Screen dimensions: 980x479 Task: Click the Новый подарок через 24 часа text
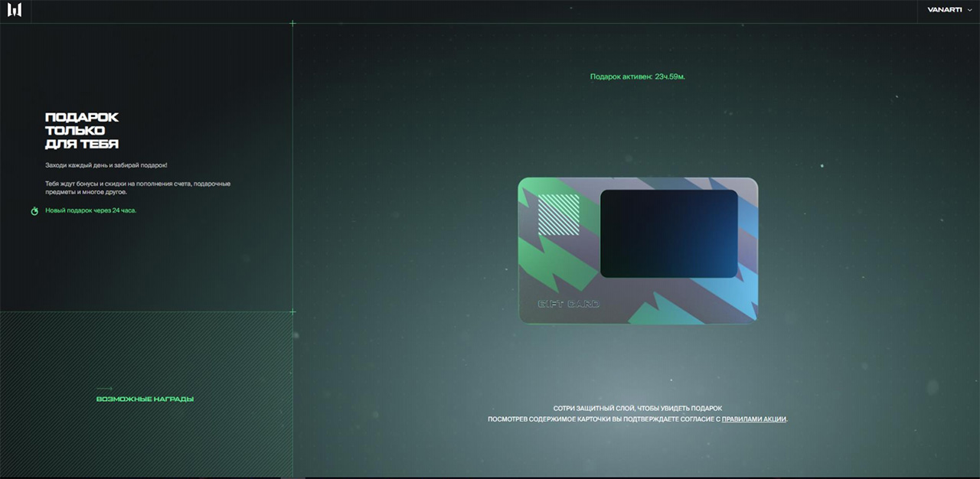pos(90,210)
